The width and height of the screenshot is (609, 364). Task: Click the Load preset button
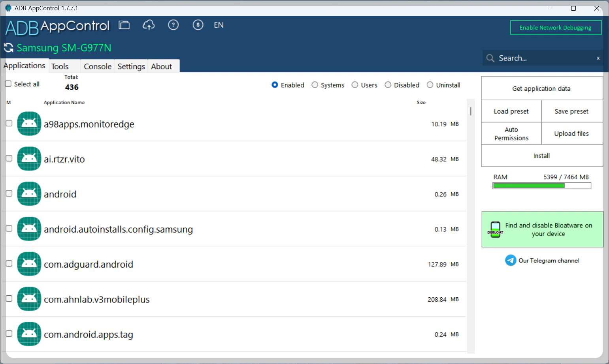[x=511, y=111]
